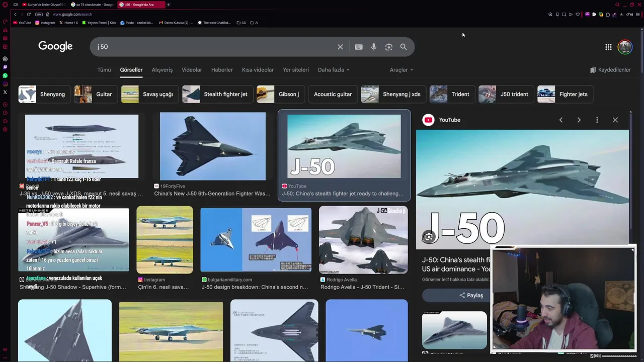644x362 pixels.
Task: Open the Gelen Kutusu Gmail bookmark
Action: pos(176,23)
